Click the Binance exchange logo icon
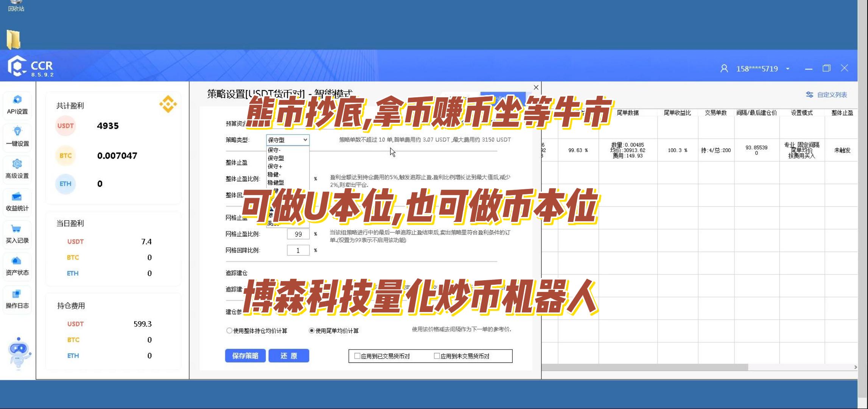 168,104
